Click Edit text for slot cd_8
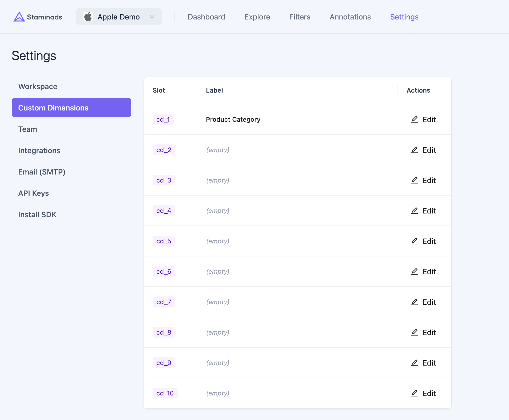 [x=429, y=332]
